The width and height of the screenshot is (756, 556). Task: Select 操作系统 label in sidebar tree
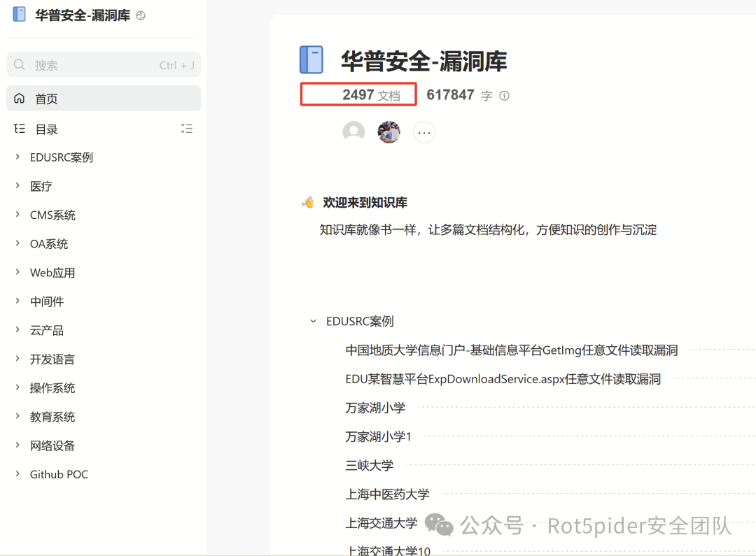click(x=52, y=388)
